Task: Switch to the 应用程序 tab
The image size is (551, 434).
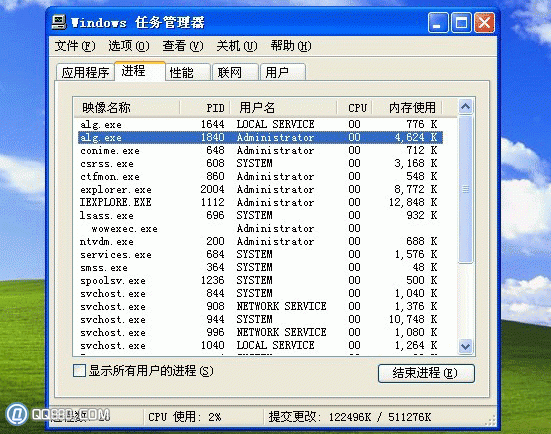Action: [x=85, y=72]
